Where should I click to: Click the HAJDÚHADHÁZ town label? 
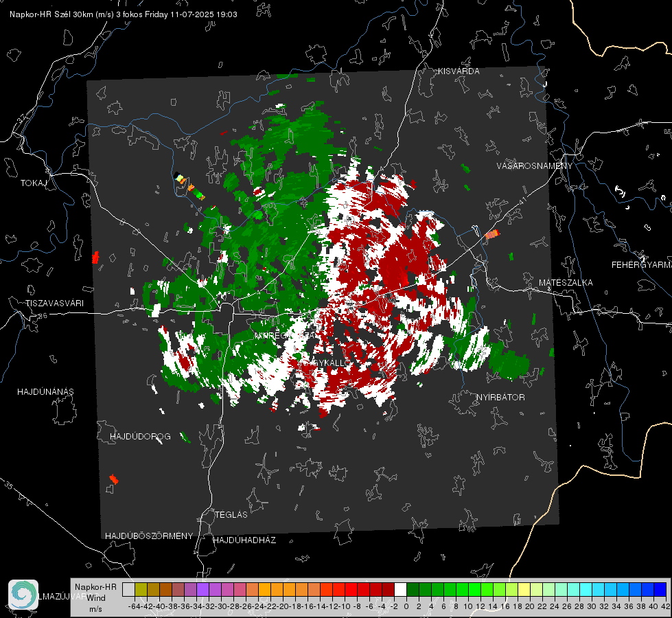click(x=244, y=540)
